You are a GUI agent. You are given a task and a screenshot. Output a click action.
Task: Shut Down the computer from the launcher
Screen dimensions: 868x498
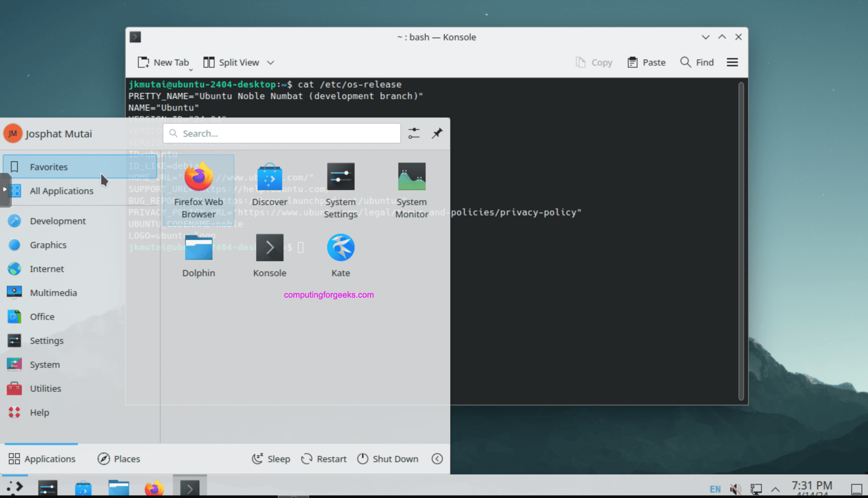click(x=387, y=459)
